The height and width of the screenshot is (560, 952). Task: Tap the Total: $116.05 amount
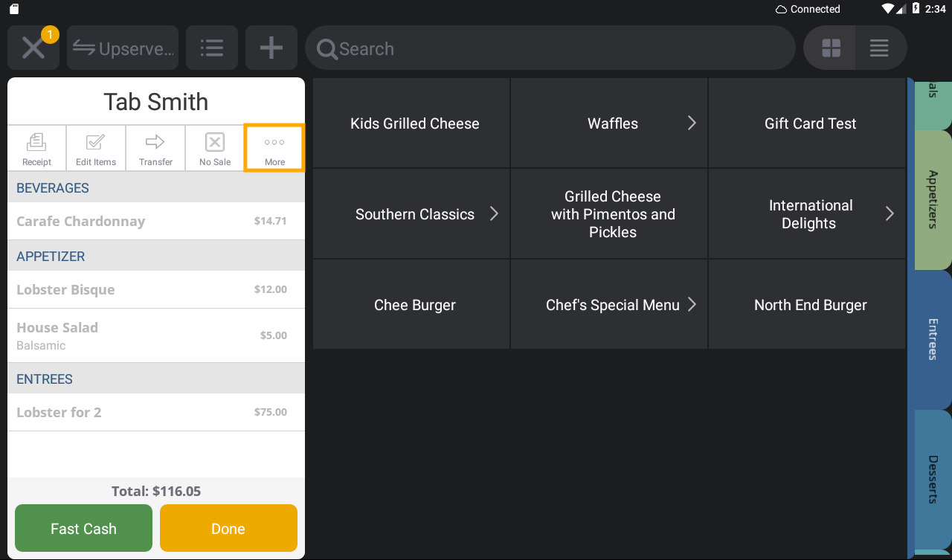(156, 491)
